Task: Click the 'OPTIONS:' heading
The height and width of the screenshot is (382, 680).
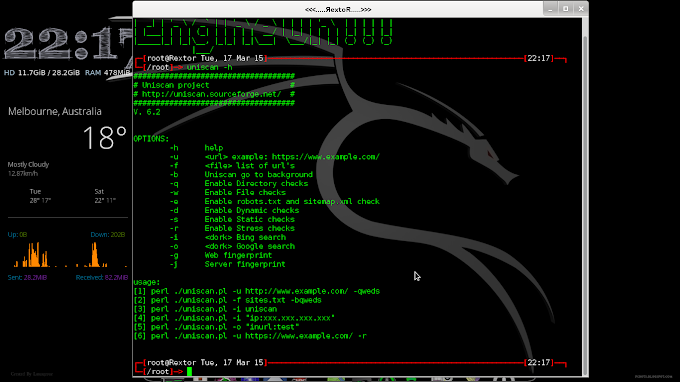Action: pos(151,139)
